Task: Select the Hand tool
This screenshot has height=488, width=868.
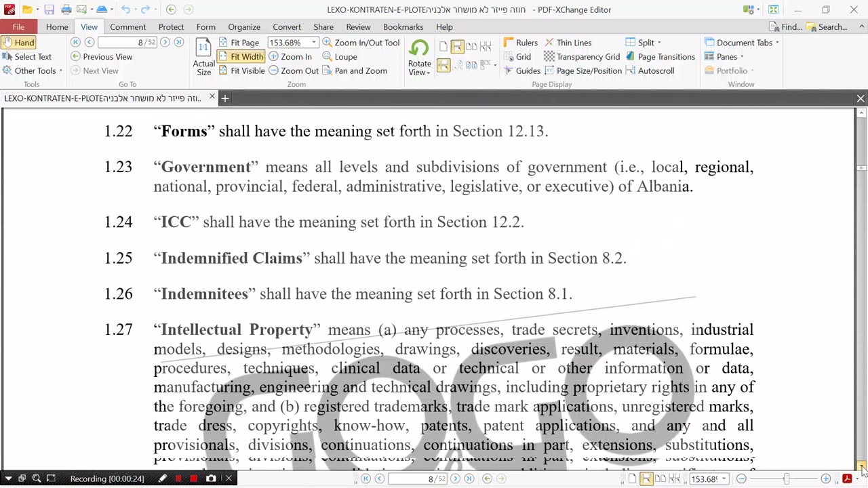Action: 18,43
